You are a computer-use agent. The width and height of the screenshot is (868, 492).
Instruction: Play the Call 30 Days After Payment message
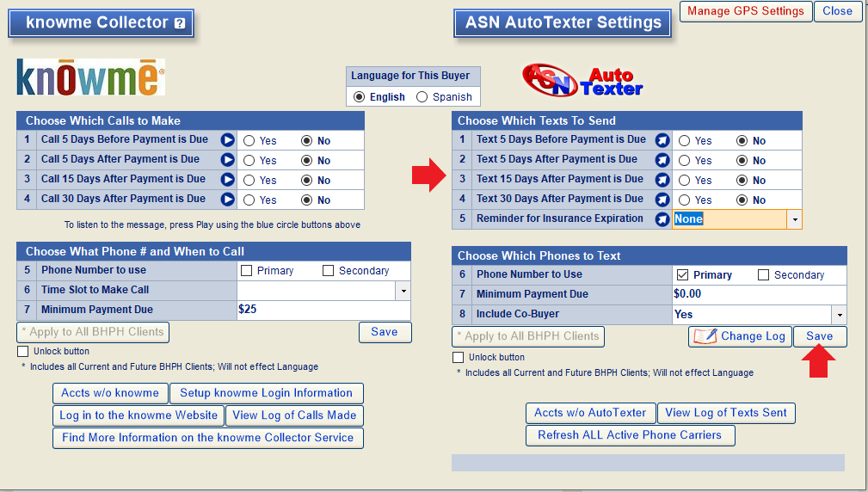227,200
